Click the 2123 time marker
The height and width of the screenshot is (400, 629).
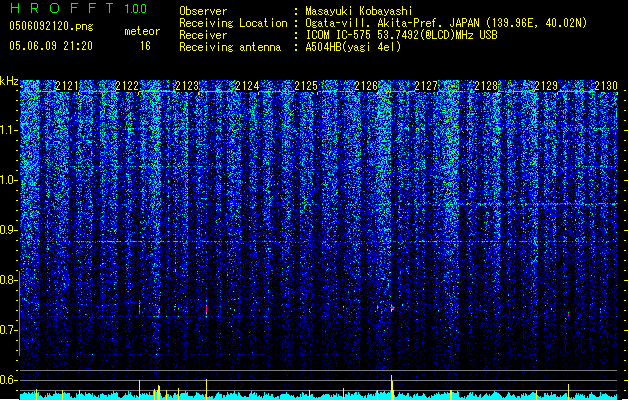[187, 85]
